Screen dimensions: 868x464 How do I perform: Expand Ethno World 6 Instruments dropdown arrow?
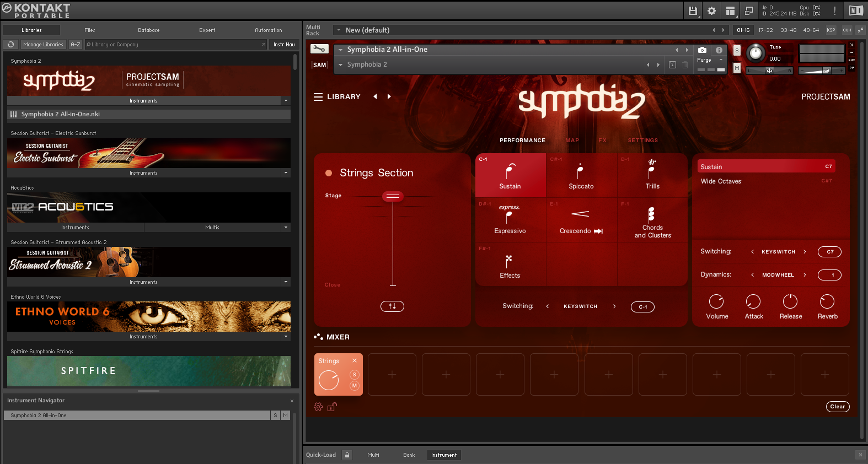point(286,337)
